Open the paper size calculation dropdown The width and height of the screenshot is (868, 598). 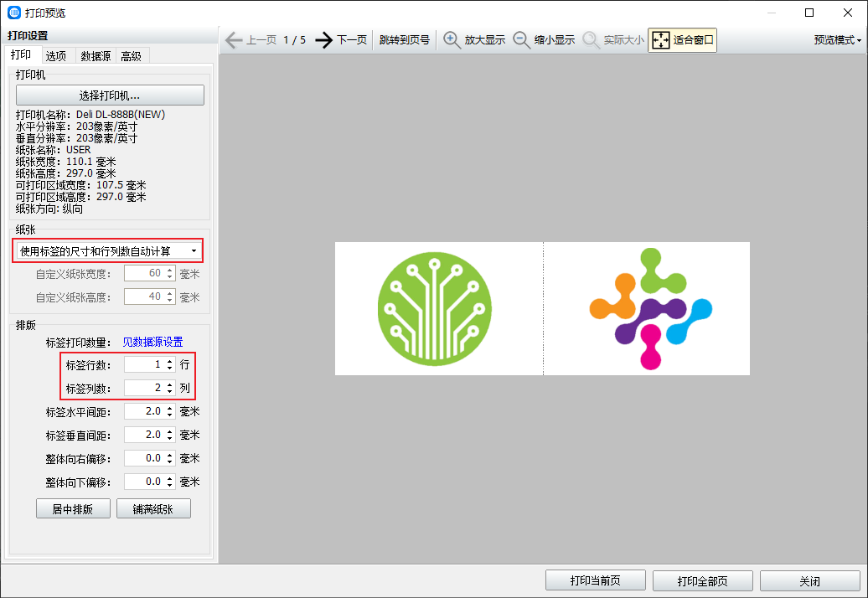(x=108, y=251)
